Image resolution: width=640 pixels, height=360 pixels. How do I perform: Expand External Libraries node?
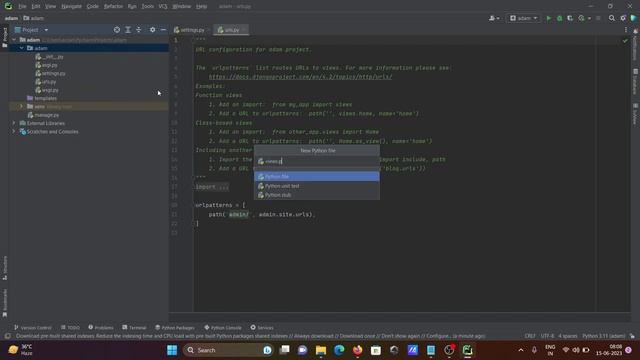click(14, 123)
